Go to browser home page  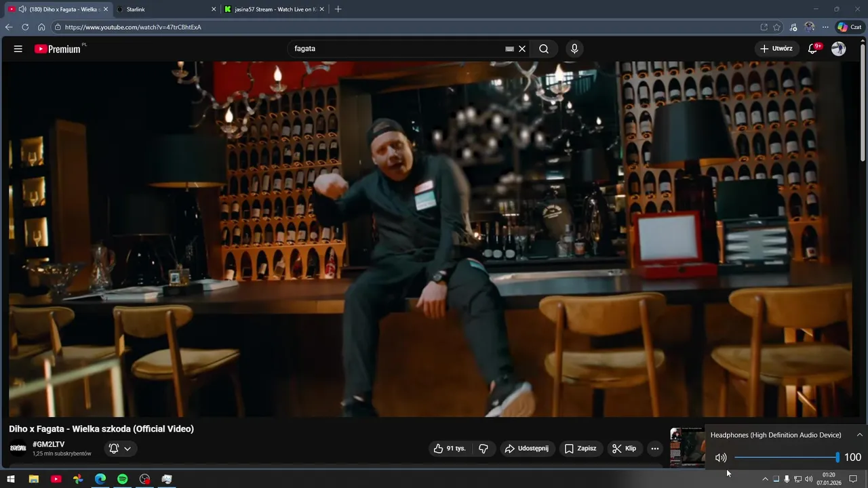pyautogui.click(x=41, y=27)
